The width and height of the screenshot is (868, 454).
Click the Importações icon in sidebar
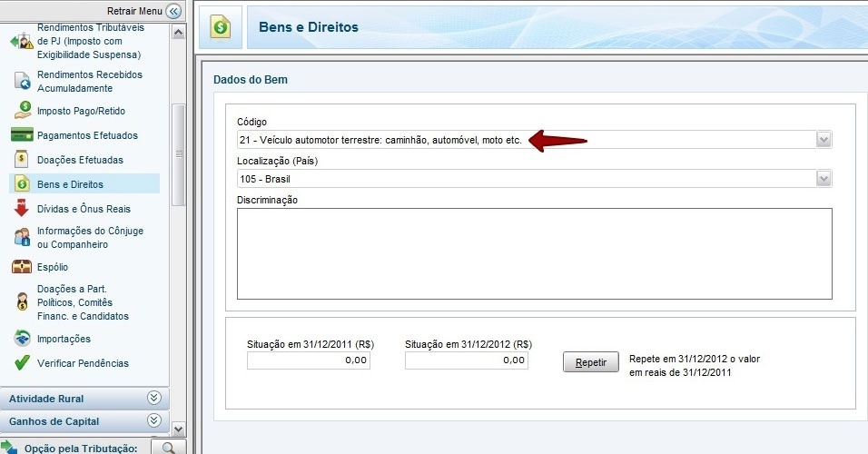[22, 339]
